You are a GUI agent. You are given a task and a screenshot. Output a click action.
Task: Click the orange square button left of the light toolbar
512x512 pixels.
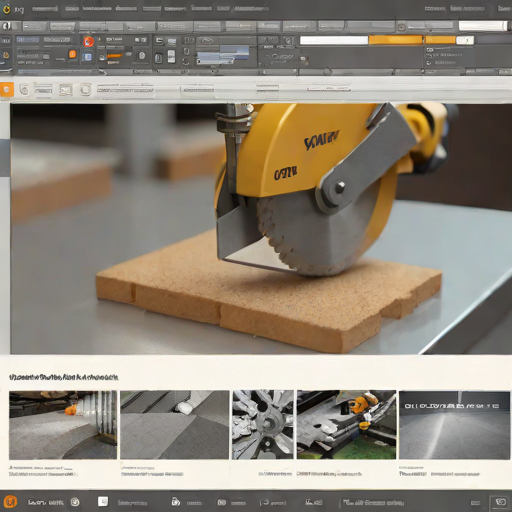(7, 89)
